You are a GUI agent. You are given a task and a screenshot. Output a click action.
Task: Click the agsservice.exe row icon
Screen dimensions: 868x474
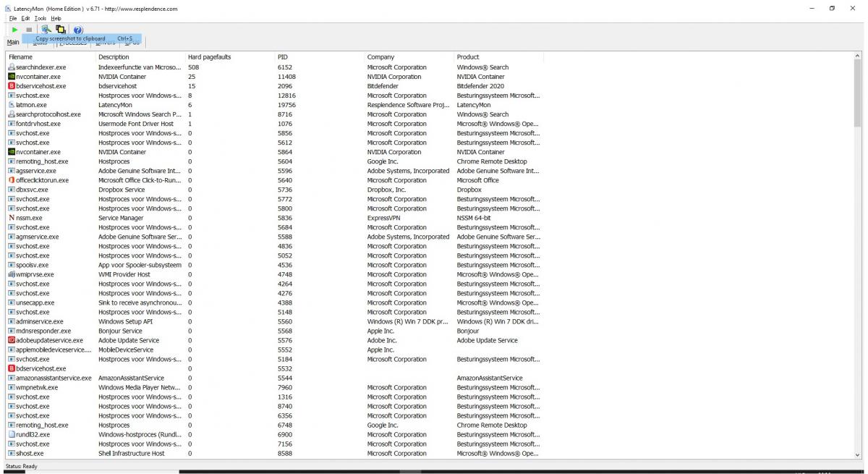(12, 171)
